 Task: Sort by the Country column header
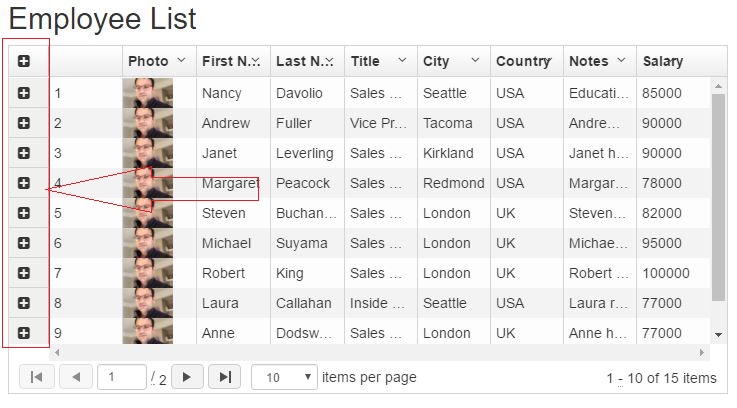[523, 61]
